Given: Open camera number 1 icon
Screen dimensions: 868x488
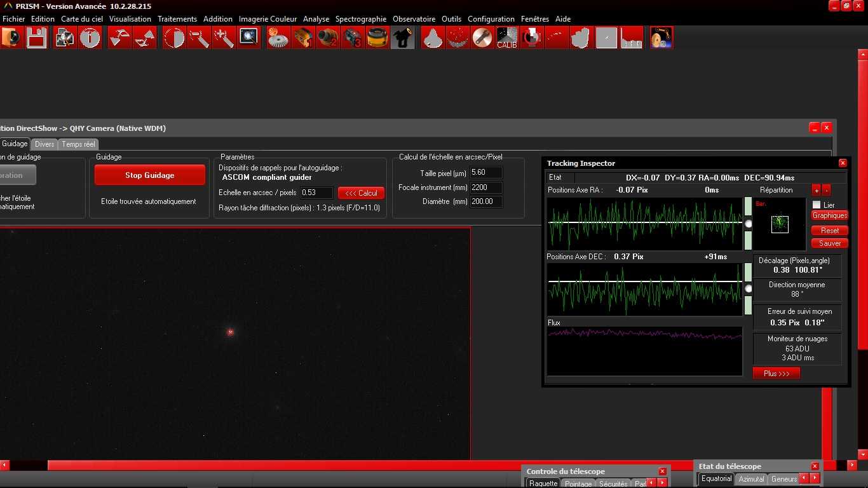Looking at the screenshot, I should pyautogui.click(x=303, y=38).
